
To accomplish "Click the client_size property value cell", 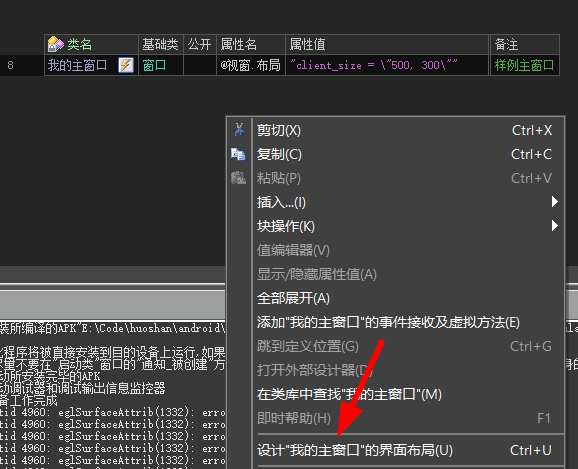I will point(387,65).
